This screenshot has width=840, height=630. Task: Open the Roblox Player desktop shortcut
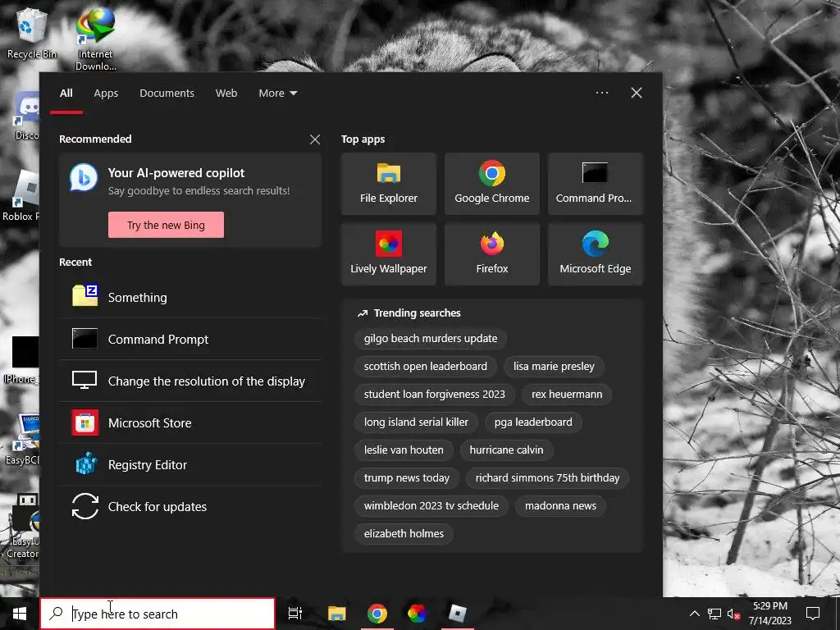[x=21, y=196]
